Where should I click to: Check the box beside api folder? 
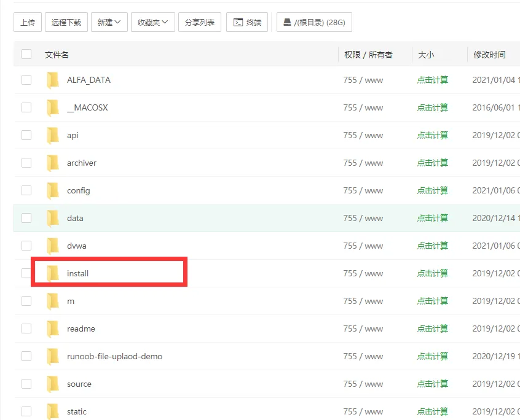coord(26,135)
